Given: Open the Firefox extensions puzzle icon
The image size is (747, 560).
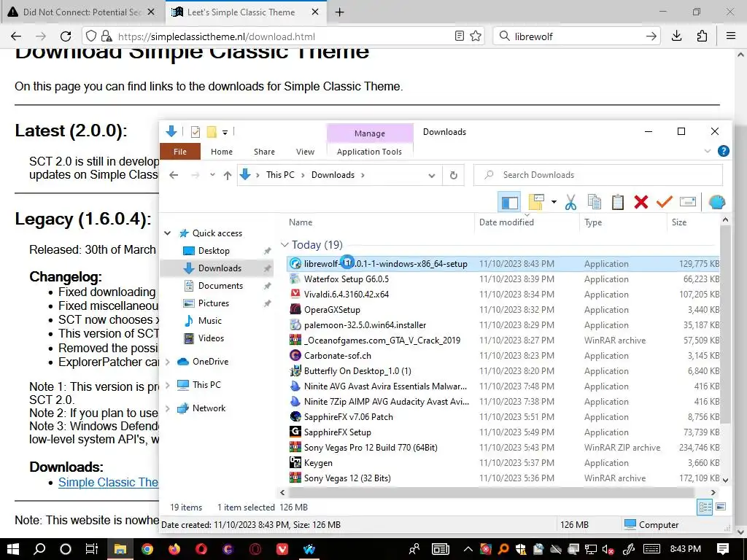Looking at the screenshot, I should (x=702, y=36).
